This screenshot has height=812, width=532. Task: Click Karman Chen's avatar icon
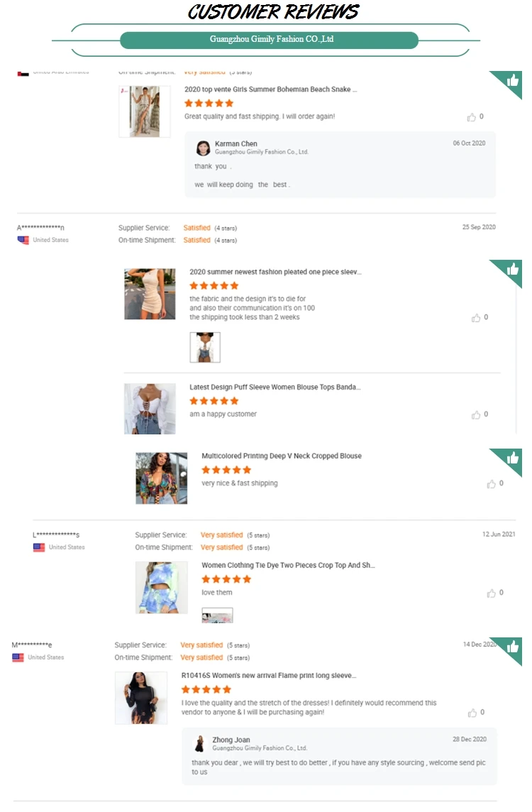click(204, 148)
